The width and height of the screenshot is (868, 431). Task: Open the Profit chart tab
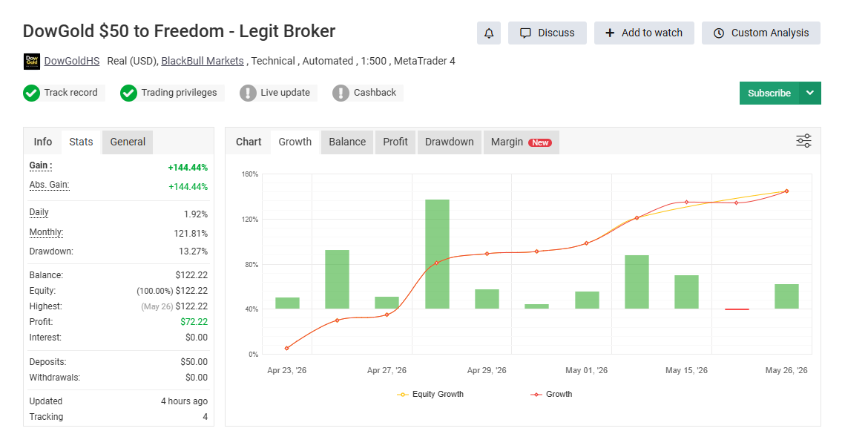pyautogui.click(x=395, y=142)
